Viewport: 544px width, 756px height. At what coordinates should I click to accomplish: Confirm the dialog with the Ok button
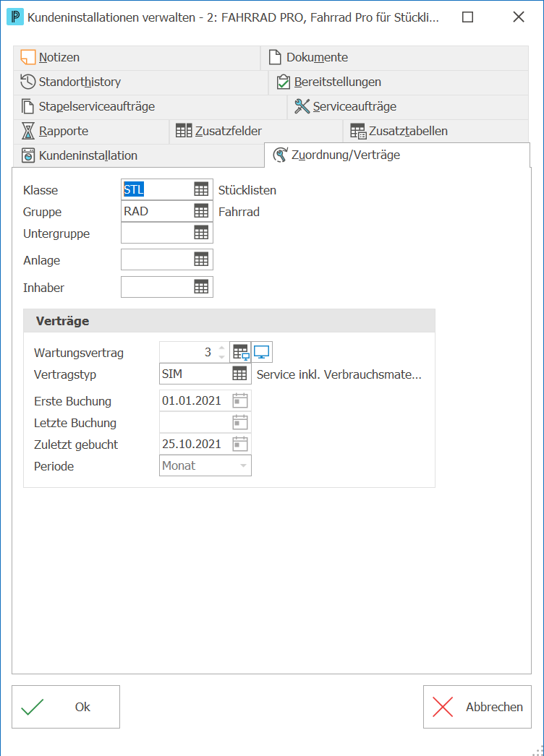(66, 707)
